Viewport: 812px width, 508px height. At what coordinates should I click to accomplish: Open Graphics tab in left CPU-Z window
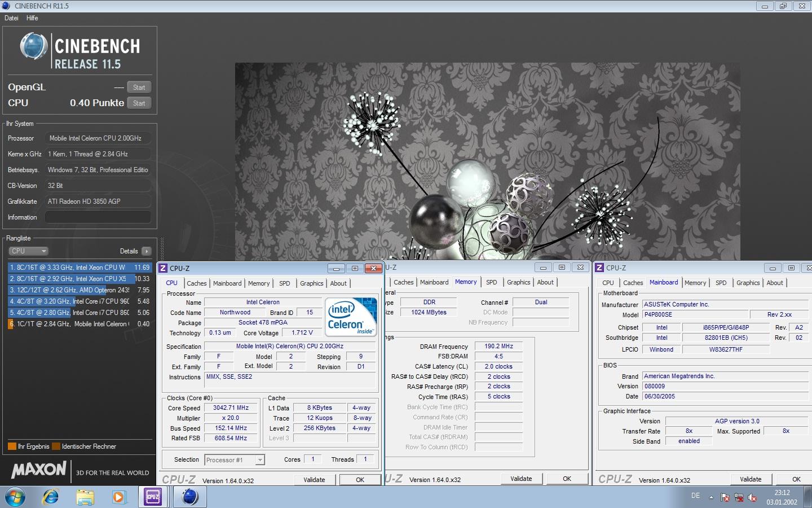tap(312, 283)
